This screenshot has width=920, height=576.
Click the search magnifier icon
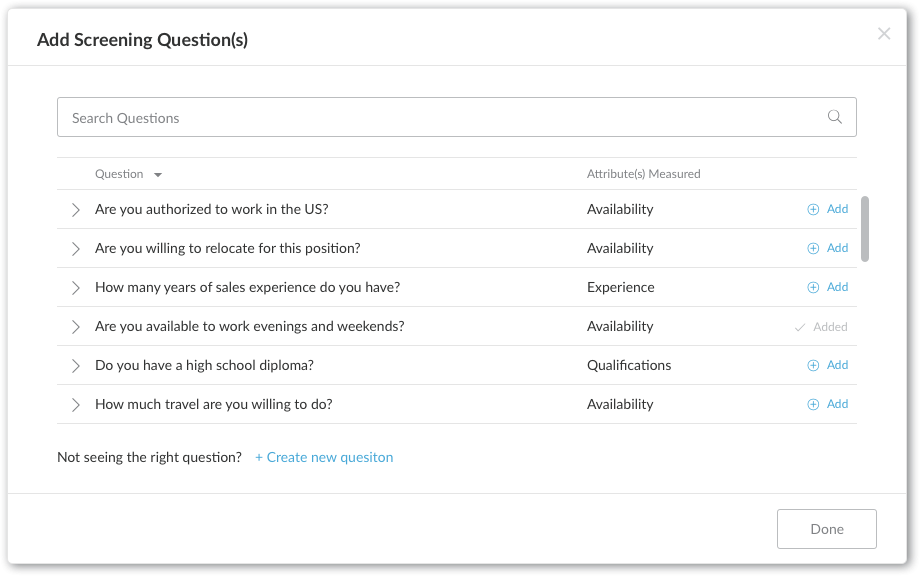coord(835,117)
